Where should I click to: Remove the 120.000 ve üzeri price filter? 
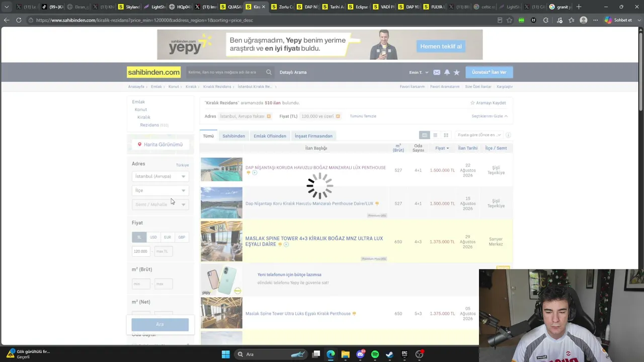[338, 116]
